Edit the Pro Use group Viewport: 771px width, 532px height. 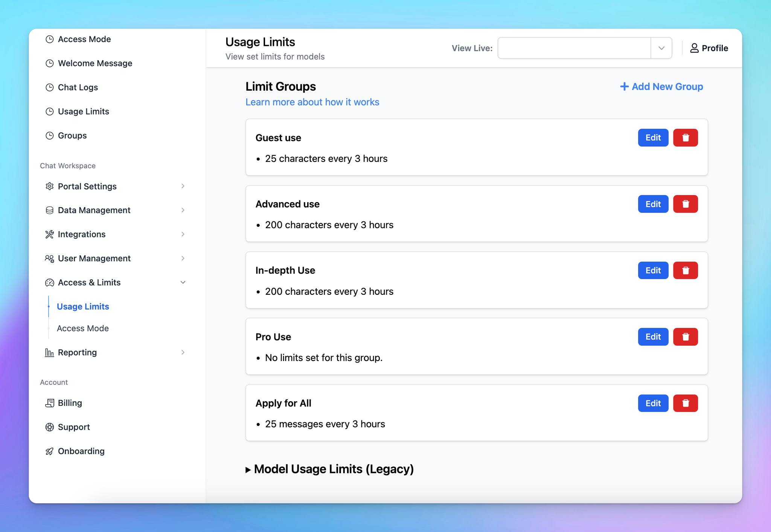pos(653,337)
